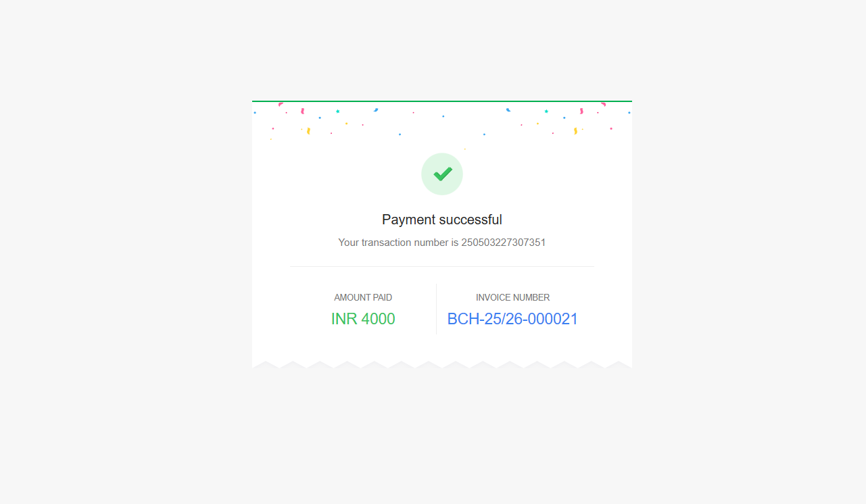866x504 pixels.
Task: Click the zigzag torn edge of the receipt
Action: click(x=442, y=365)
